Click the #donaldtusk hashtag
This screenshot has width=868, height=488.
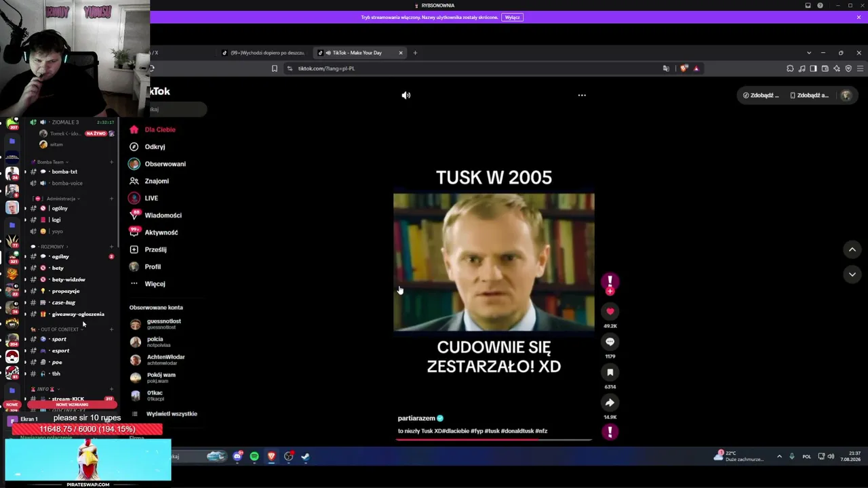tap(517, 431)
